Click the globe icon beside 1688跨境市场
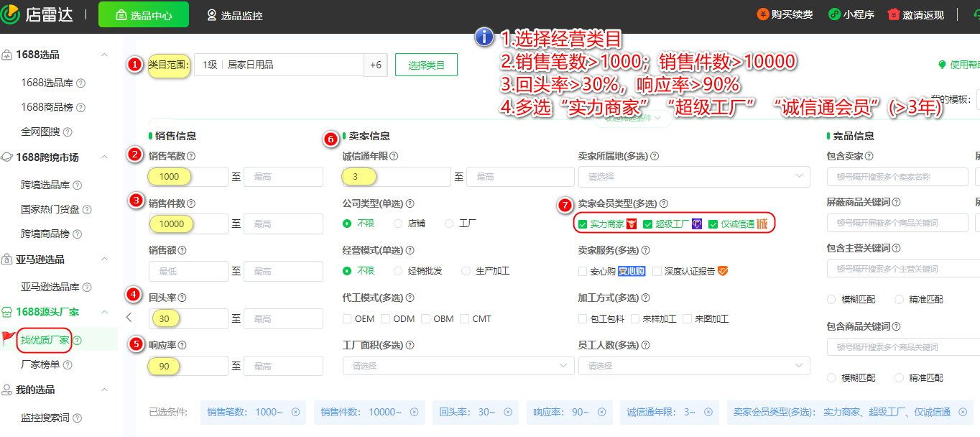This screenshot has height=437, width=980. tap(8, 157)
